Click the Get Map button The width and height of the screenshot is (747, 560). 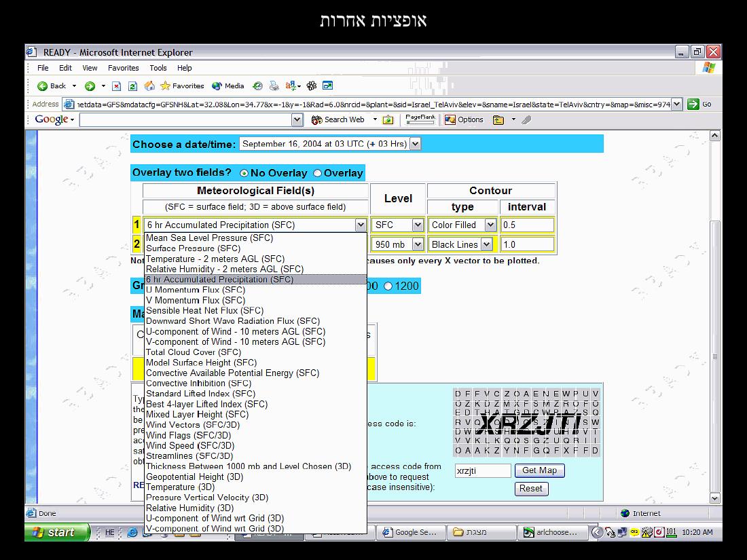pos(539,470)
